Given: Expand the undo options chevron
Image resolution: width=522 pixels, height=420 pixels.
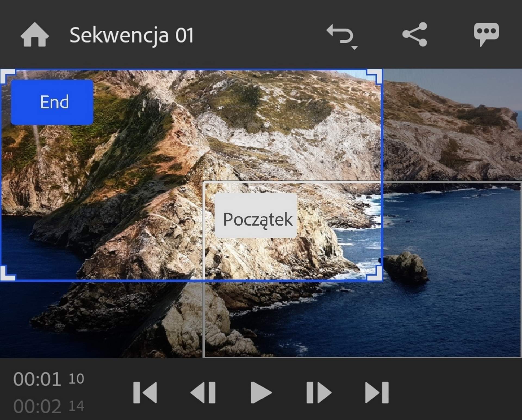Looking at the screenshot, I should (x=354, y=47).
